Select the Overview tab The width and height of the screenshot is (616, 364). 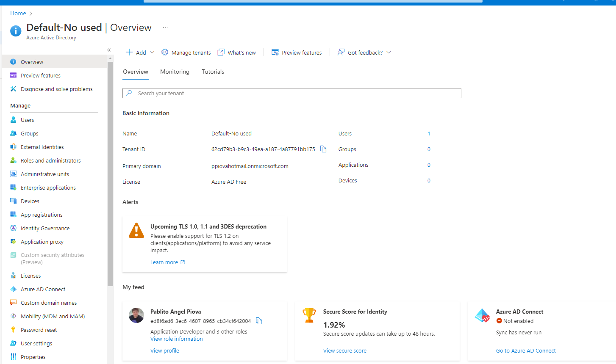click(136, 72)
